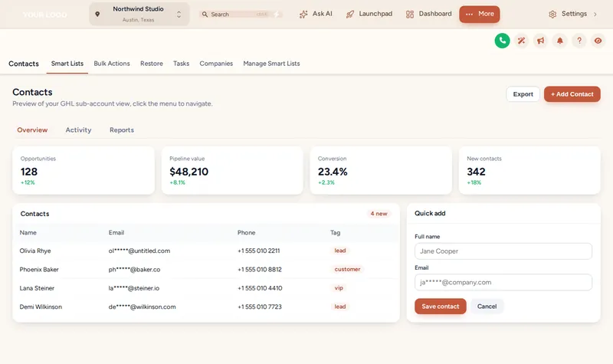Open the Tasks tab
Viewport: 613px width, 364px height.
181,64
